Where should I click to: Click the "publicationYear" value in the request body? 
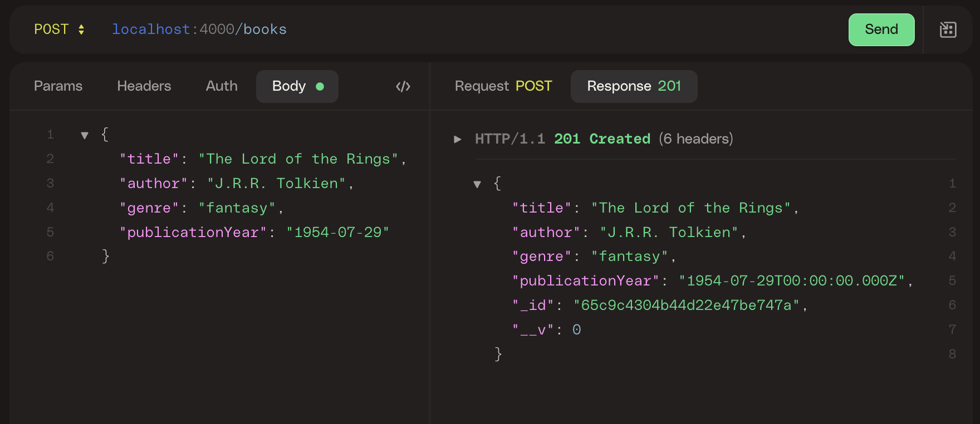[x=337, y=233]
